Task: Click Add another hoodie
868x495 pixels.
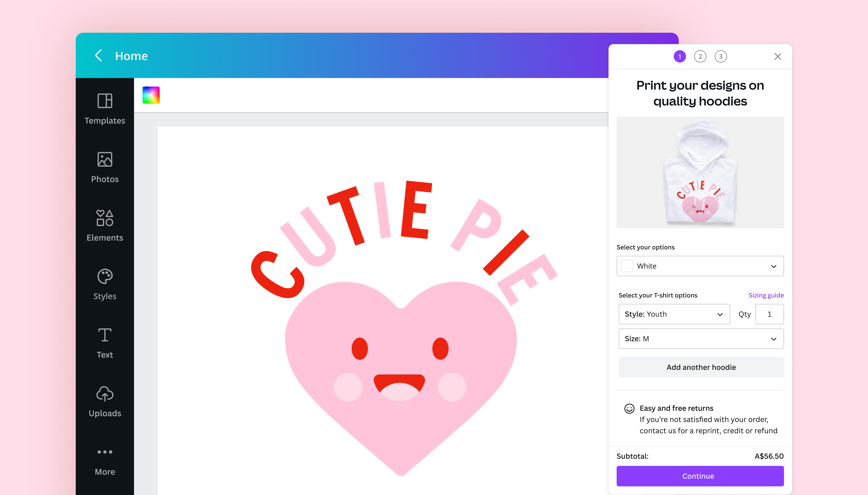Action: pyautogui.click(x=701, y=367)
